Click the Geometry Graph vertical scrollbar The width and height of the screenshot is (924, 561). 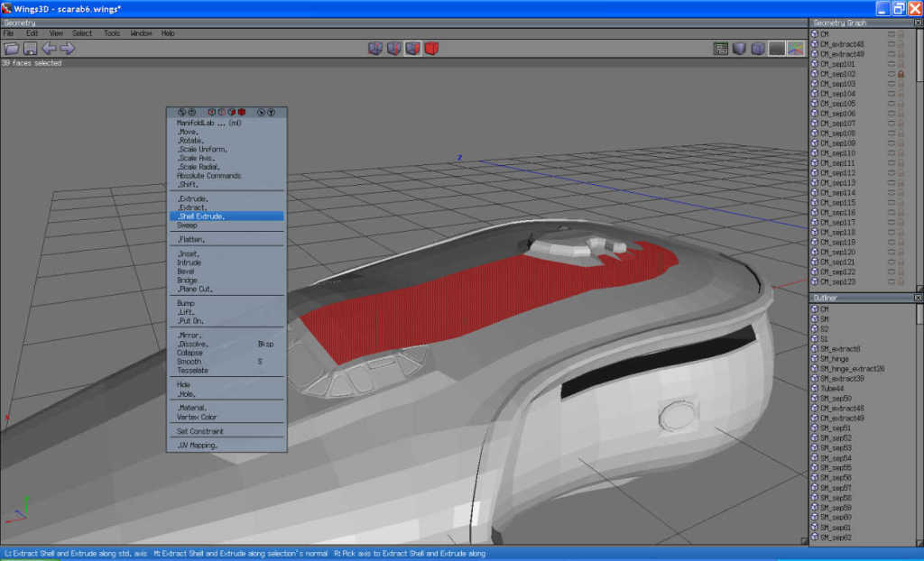pos(919,159)
